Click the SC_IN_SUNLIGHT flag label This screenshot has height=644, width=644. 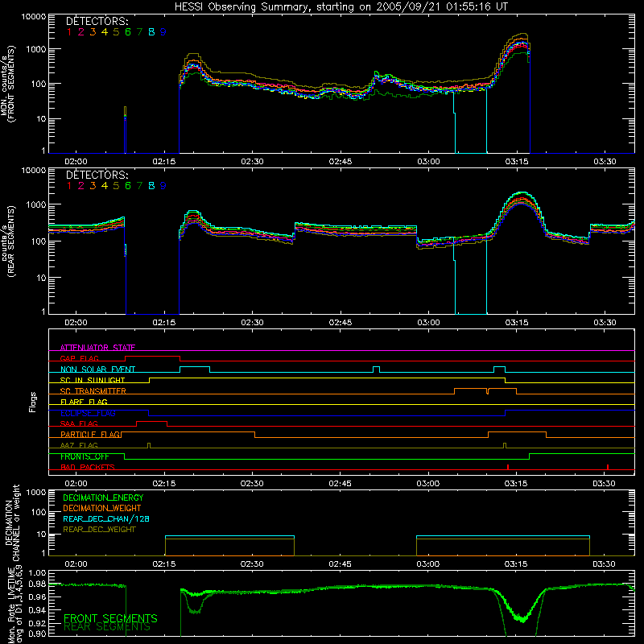tap(93, 380)
